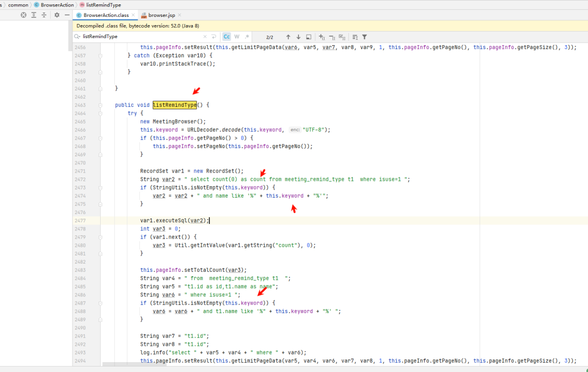
Task: Switch to the BrowserAction.class tab
Action: coord(106,15)
